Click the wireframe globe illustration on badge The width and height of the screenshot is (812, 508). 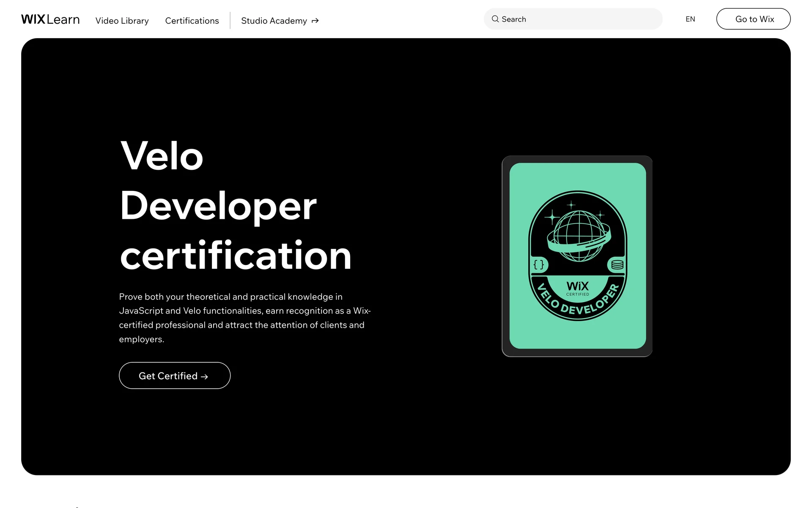pyautogui.click(x=579, y=236)
